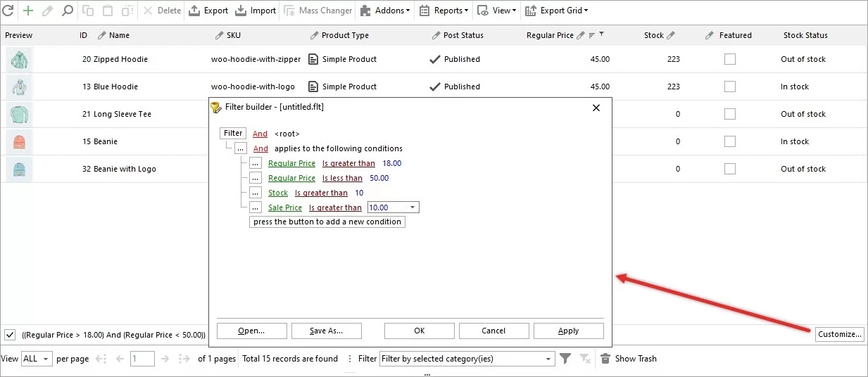This screenshot has width=868, height=377.
Task: Click the Export toolbar button
Action: click(x=208, y=11)
